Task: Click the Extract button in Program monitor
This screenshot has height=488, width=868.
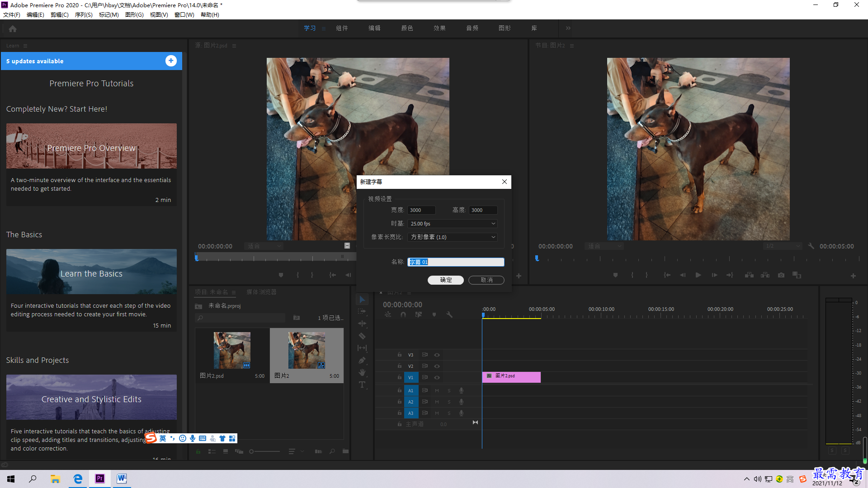Action: pos(765,275)
